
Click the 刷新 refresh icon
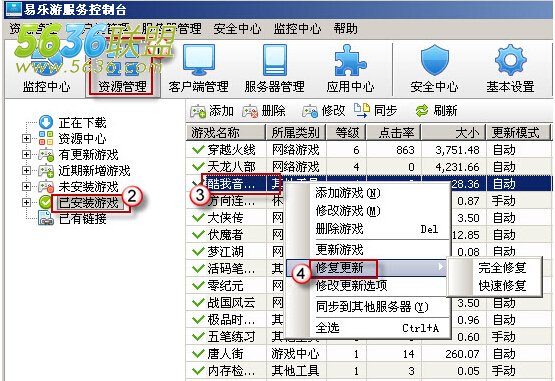[422, 111]
